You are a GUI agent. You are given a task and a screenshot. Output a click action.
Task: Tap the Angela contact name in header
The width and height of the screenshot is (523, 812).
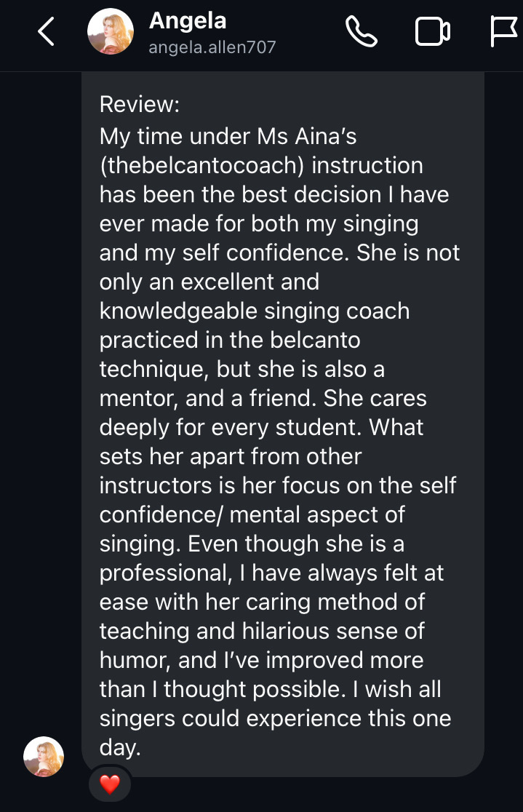coord(188,21)
